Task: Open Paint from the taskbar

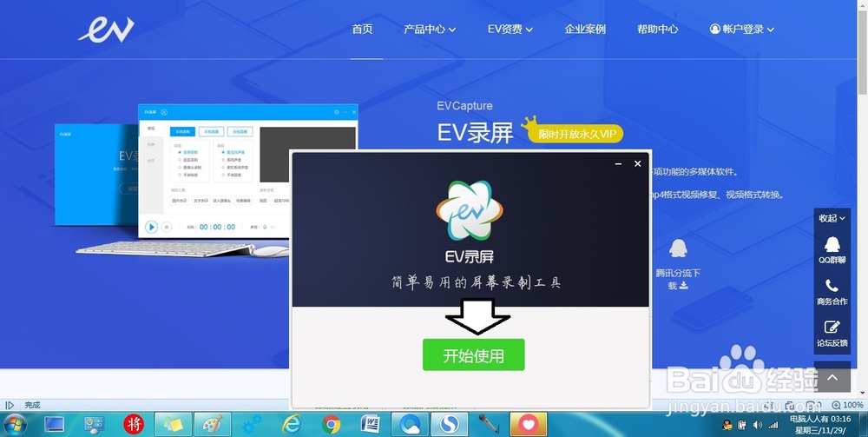Action: coord(213,425)
